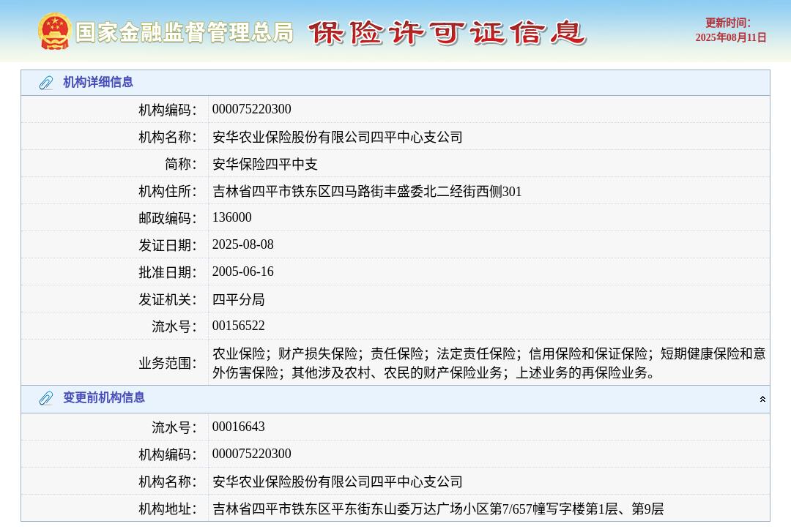This screenshot has width=791, height=532.
Task: Click the 批准日期 label
Action: click(x=168, y=273)
